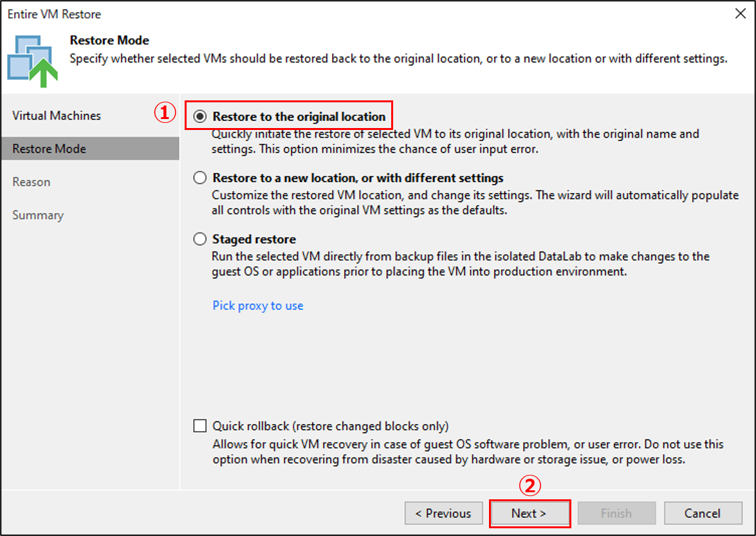Open the Restore Mode step
Viewport: 756px width, 536px height.
(x=49, y=149)
